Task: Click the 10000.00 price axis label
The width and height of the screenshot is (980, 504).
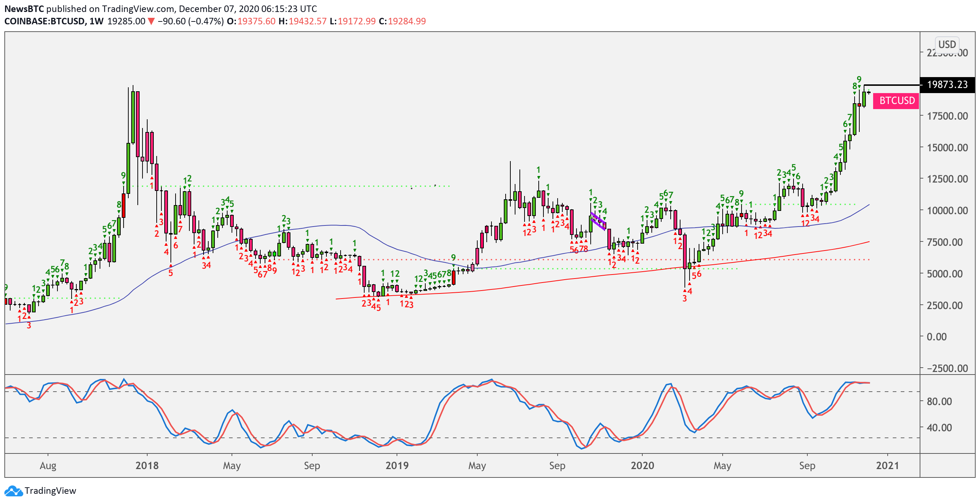Action: click(947, 211)
